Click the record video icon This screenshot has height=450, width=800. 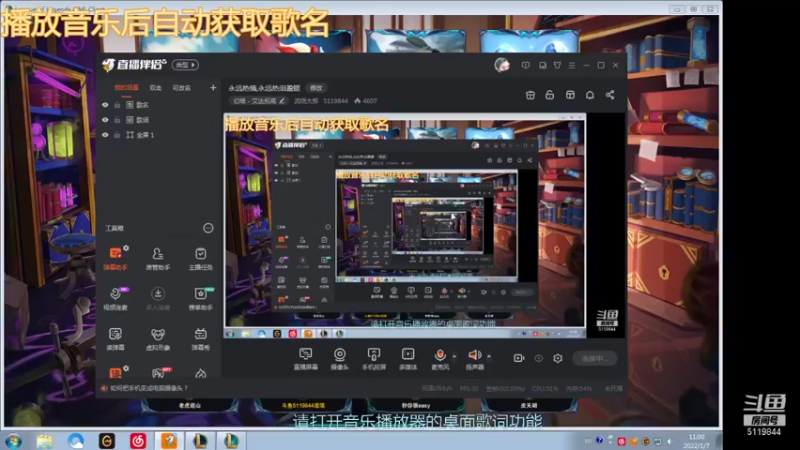coord(519,358)
